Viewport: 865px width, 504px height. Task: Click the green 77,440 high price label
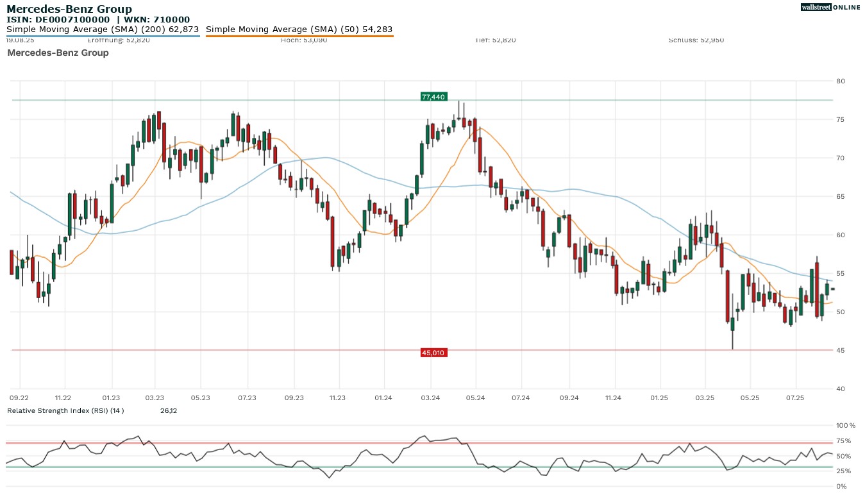click(x=433, y=97)
